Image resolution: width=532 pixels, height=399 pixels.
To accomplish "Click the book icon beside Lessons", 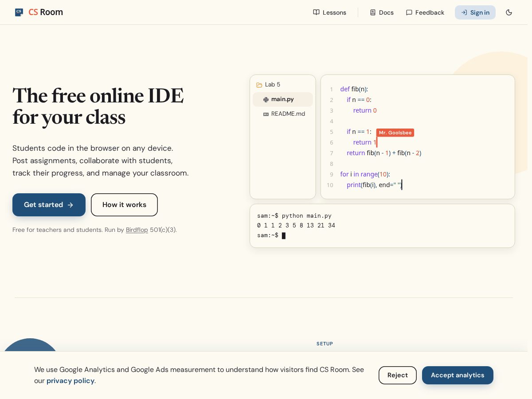I will pos(316,12).
